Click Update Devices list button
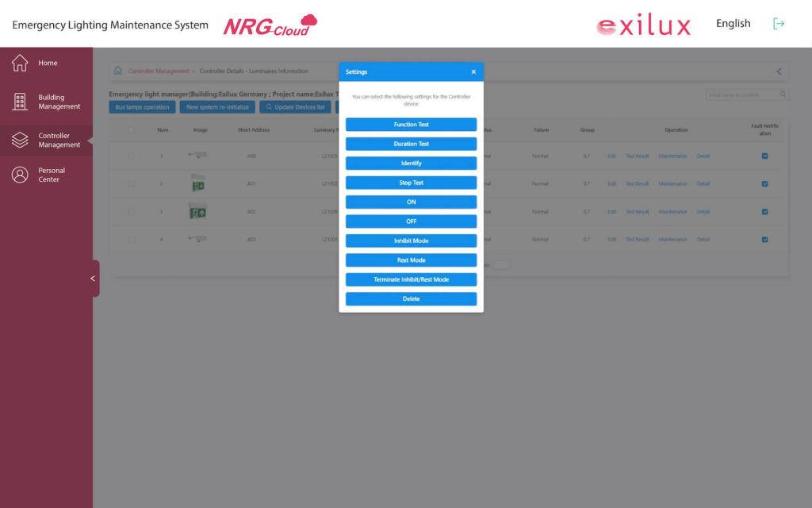This screenshot has height=508, width=812. pos(295,107)
